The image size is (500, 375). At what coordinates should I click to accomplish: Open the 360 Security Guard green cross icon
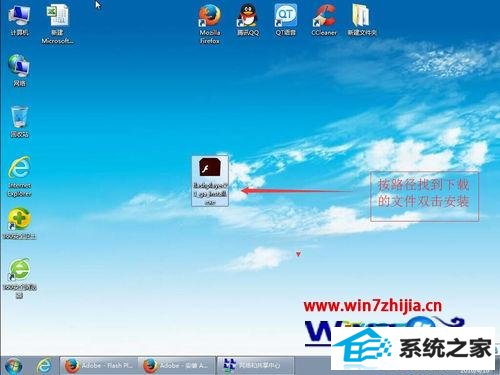19,223
